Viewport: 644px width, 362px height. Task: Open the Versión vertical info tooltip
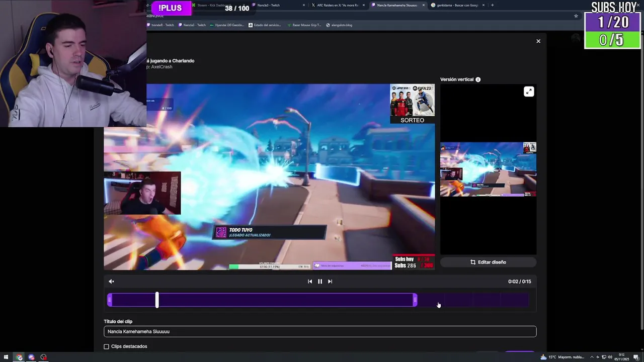(478, 79)
